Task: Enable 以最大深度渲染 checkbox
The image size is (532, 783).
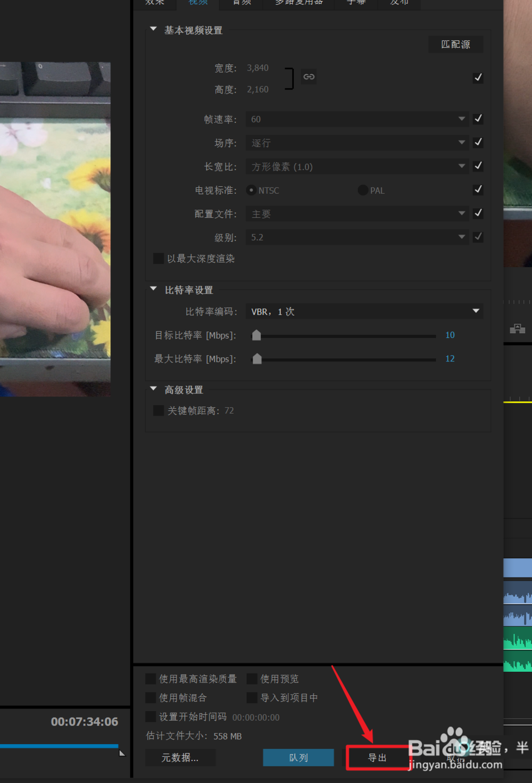Action: click(158, 258)
